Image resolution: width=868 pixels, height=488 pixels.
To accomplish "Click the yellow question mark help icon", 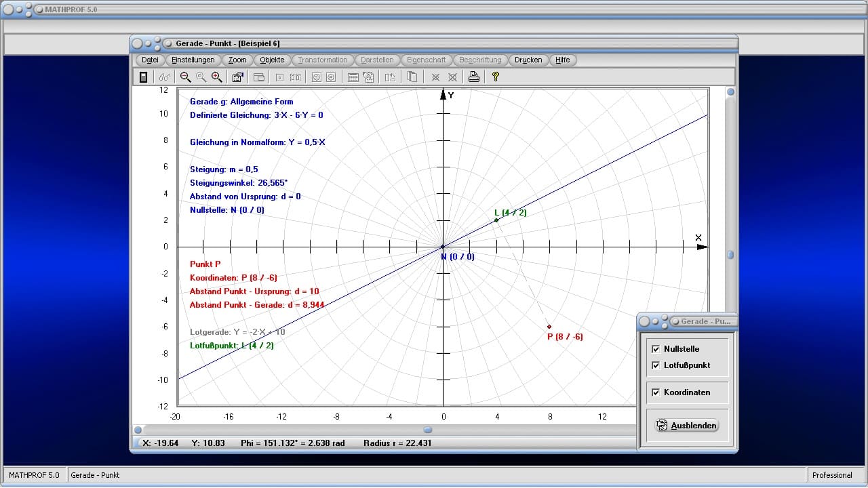I will [x=496, y=77].
